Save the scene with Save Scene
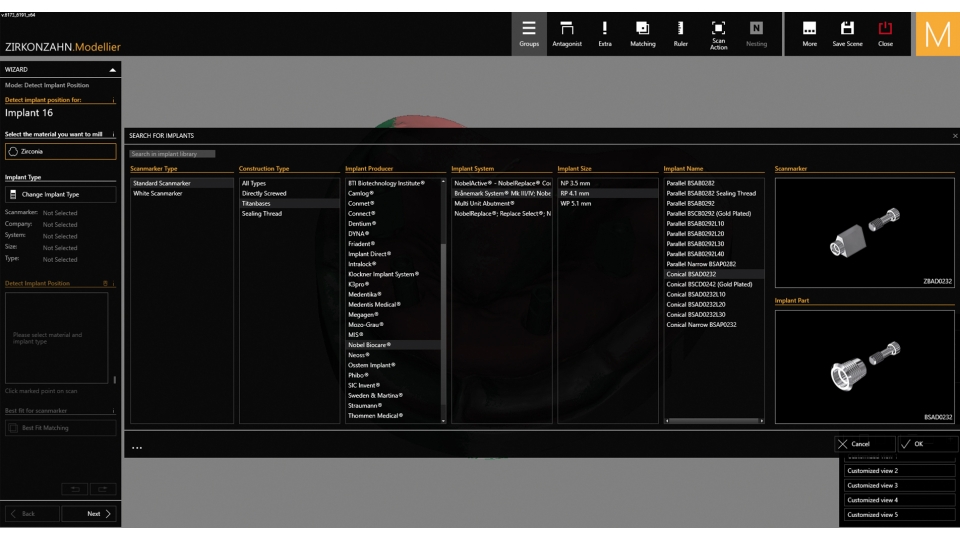This screenshot has height=540, width=960. coord(847,34)
